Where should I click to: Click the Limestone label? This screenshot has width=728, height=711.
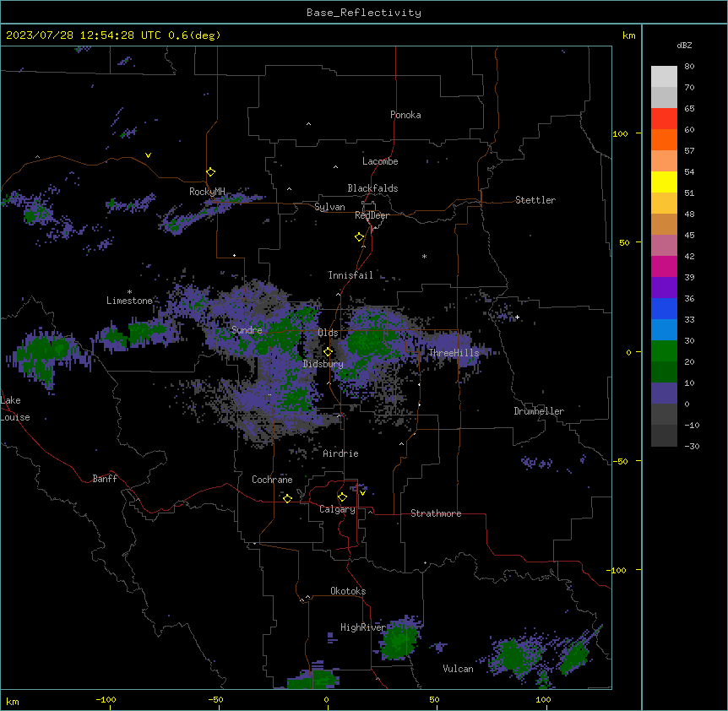click(129, 301)
